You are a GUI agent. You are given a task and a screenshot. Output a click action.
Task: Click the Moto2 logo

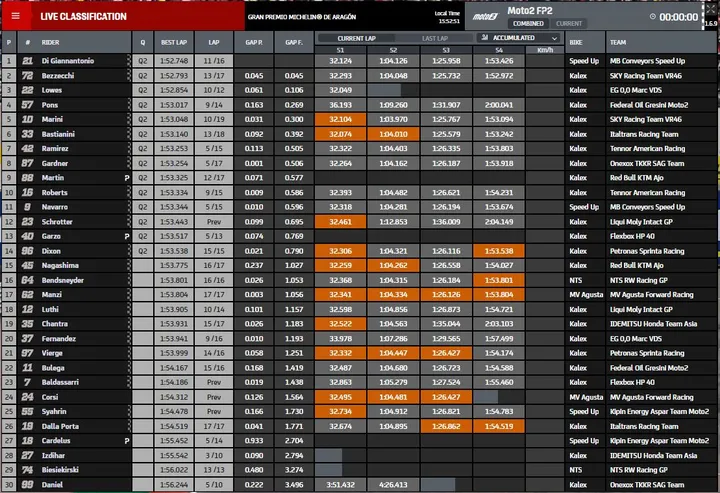485,17
